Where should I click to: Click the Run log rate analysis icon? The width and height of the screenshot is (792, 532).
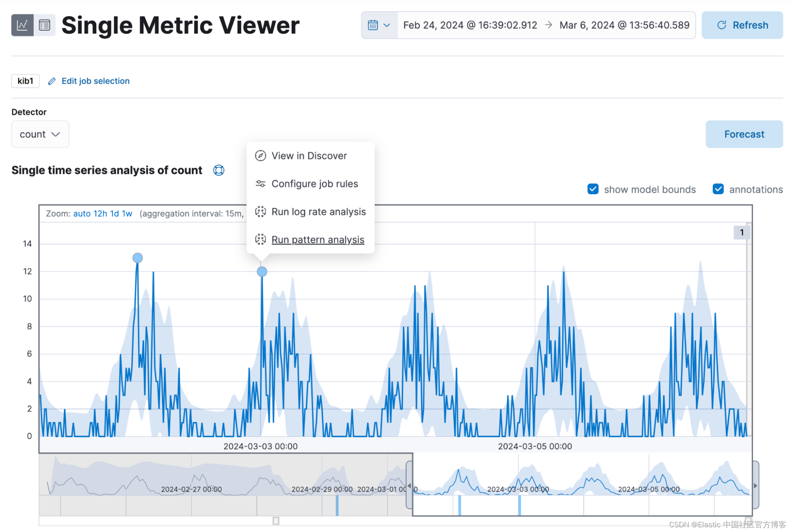tap(260, 211)
